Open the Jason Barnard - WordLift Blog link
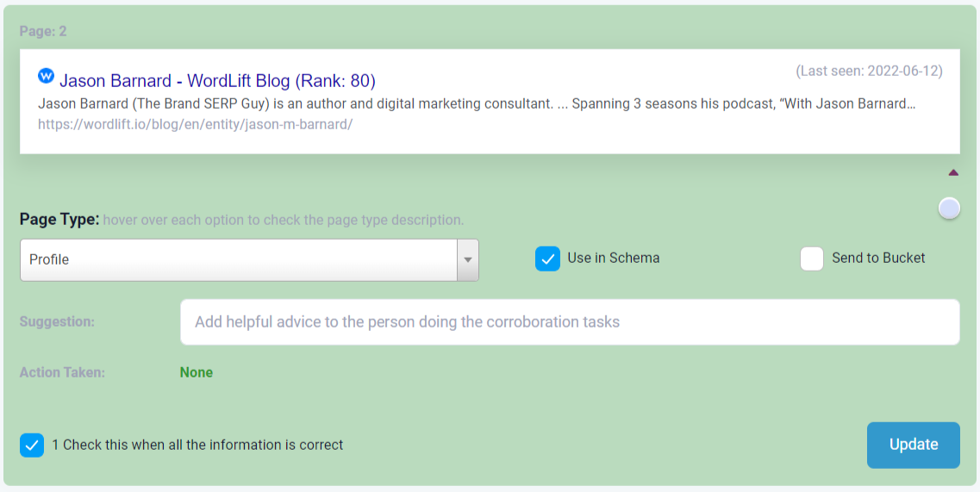This screenshot has height=492, width=980. [x=217, y=81]
